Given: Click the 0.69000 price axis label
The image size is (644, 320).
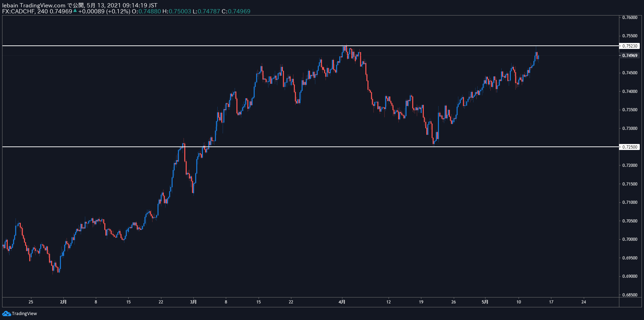Looking at the screenshot, I should [630, 276].
